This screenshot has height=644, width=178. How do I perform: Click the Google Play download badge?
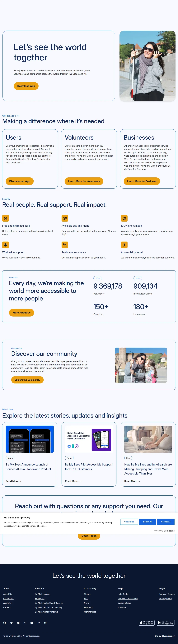point(166,623)
